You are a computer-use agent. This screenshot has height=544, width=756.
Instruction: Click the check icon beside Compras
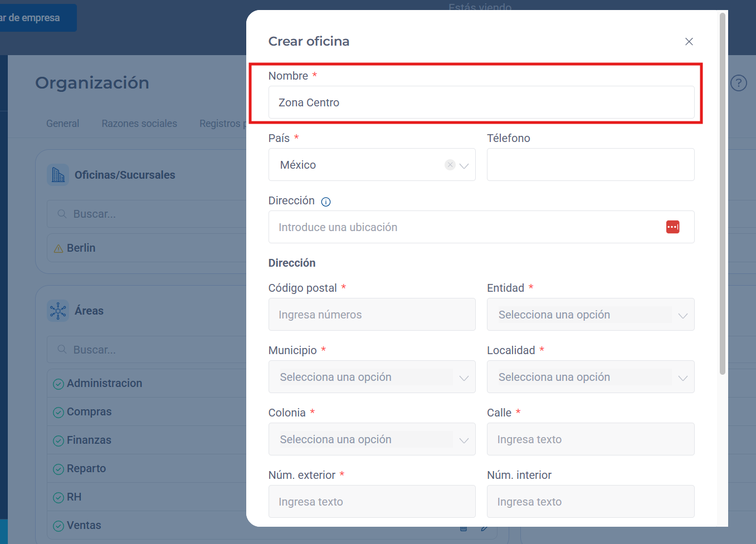point(58,412)
